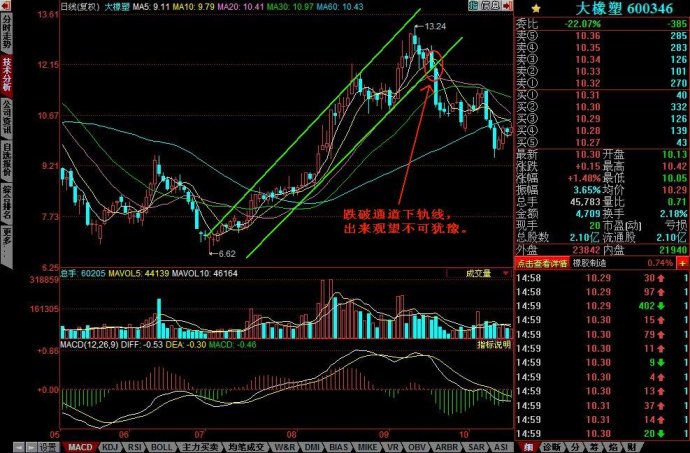Select 诊断 tab at quote panel bottom
The image size is (690, 453).
(x=551, y=447)
